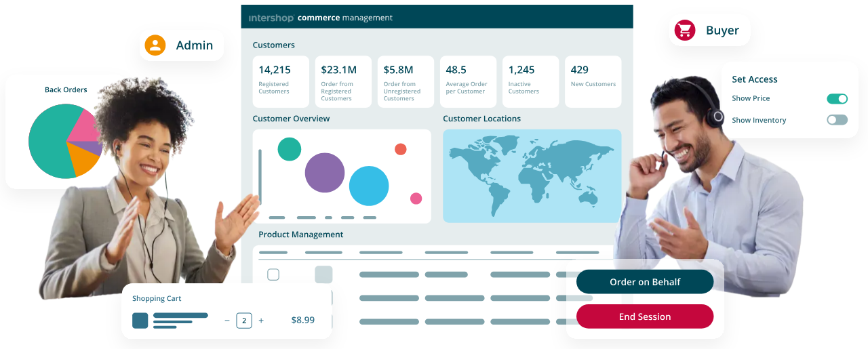The image size is (868, 349).
Task: Click the Intershop commerce management logo
Action: [x=320, y=18]
